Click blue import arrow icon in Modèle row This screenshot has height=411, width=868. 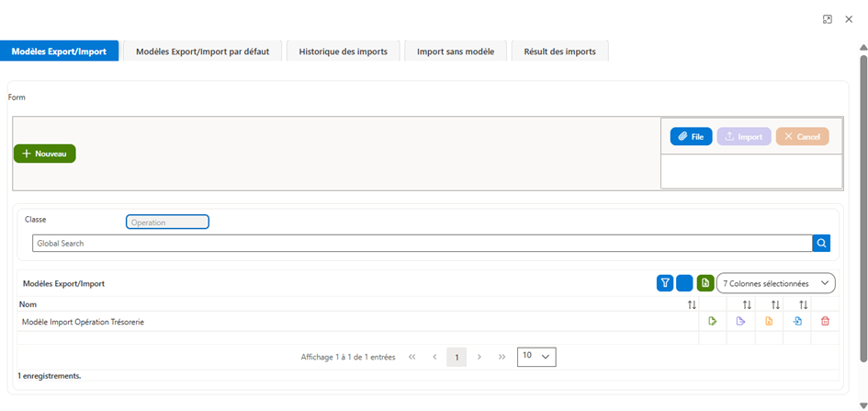click(x=797, y=321)
